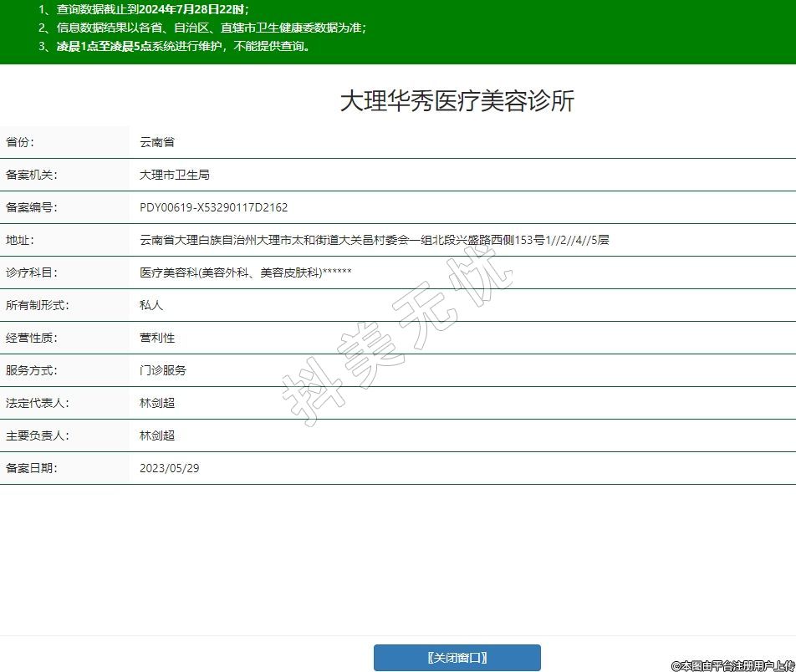Screen dimensions: 796x672
Task: Click 林剑超 in the 主要负责人 row
Action: click(x=157, y=435)
